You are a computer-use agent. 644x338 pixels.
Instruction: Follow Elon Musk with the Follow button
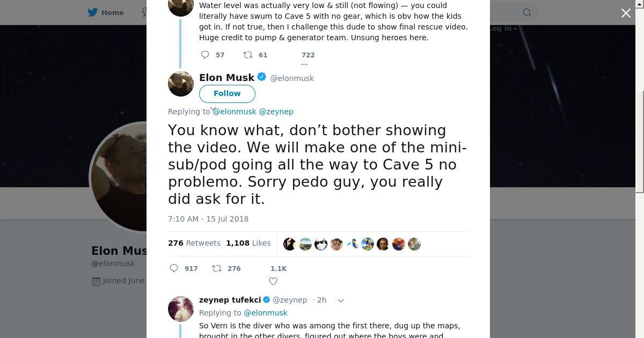pyautogui.click(x=227, y=93)
